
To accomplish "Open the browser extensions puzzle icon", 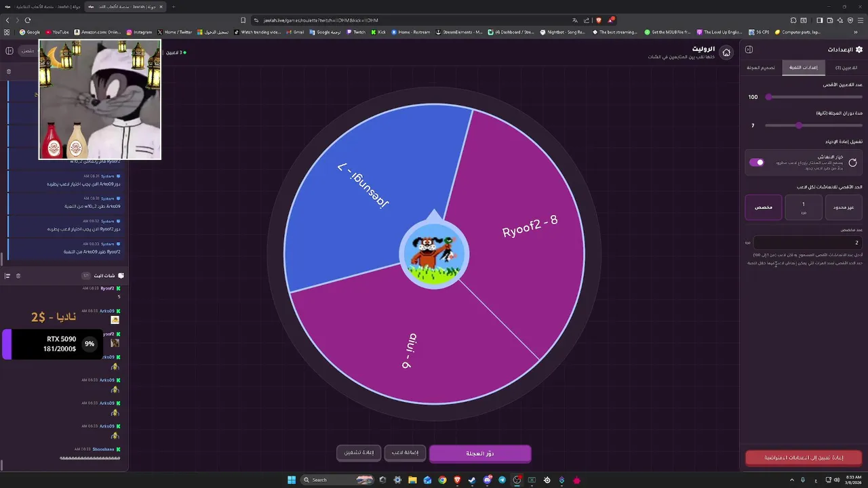I will click(792, 20).
